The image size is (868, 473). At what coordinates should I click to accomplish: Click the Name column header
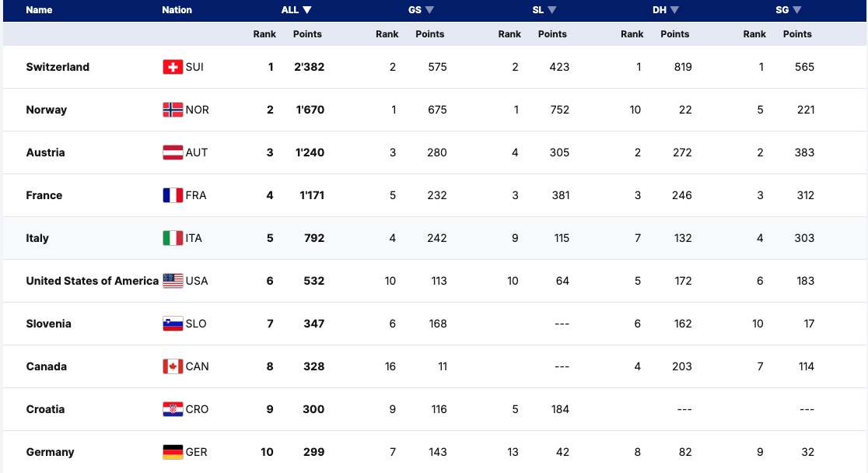(39, 10)
